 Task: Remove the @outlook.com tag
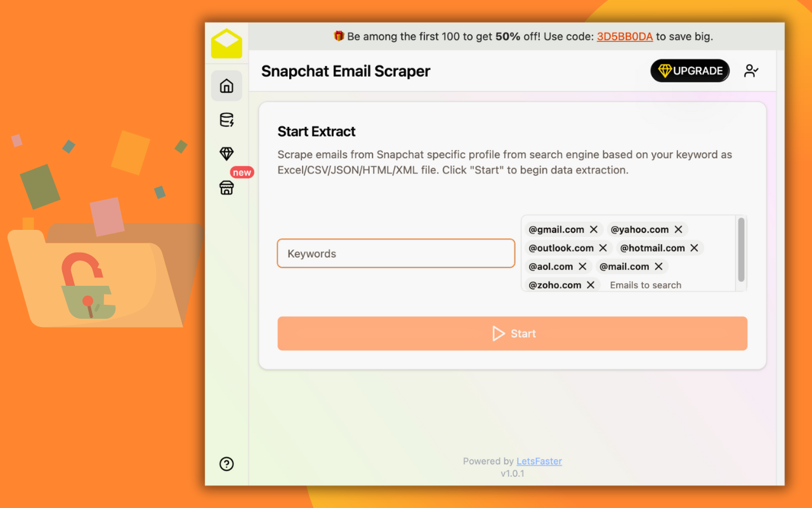[x=603, y=248]
